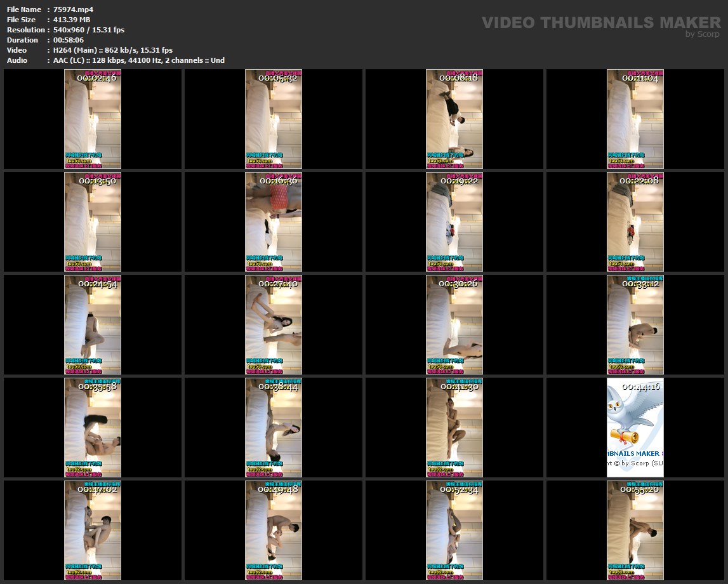Image resolution: width=728 pixels, height=584 pixels.
Task: Click the frame at 00:13:50
Action: pos(93,222)
